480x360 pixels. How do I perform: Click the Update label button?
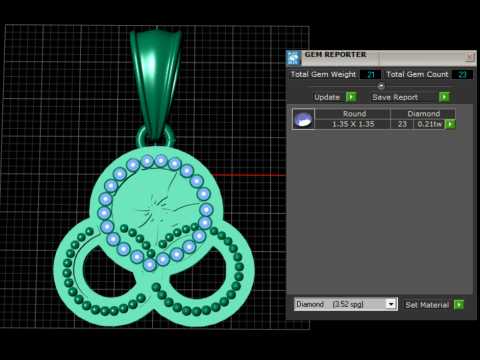pos(327,97)
